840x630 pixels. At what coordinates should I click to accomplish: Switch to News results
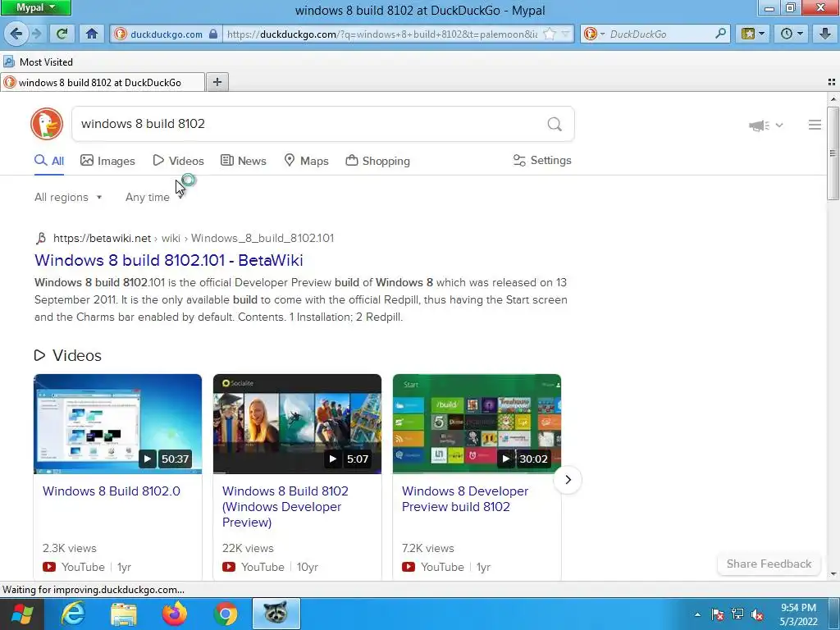pos(244,161)
